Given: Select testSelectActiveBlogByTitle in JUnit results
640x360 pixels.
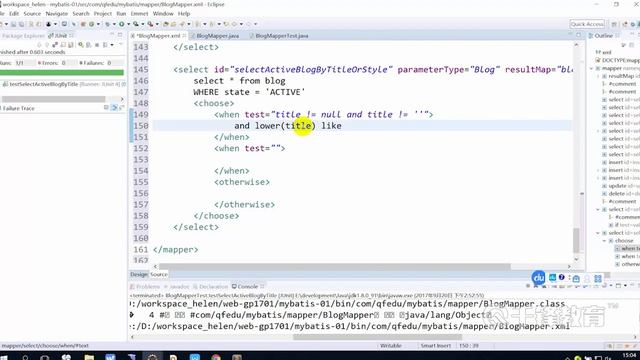Looking at the screenshot, I should coord(64,84).
